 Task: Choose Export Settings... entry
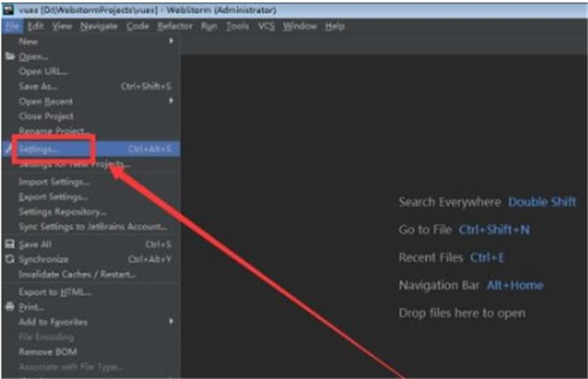(90, 197)
